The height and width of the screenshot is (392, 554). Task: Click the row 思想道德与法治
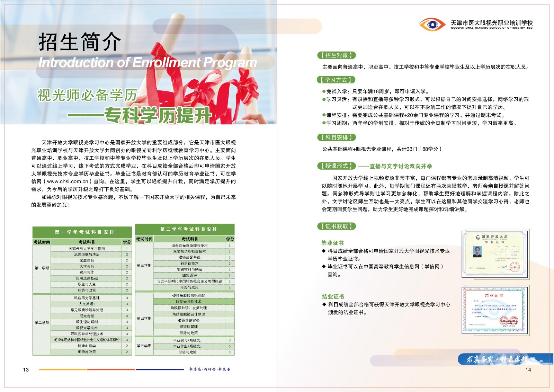point(91,255)
